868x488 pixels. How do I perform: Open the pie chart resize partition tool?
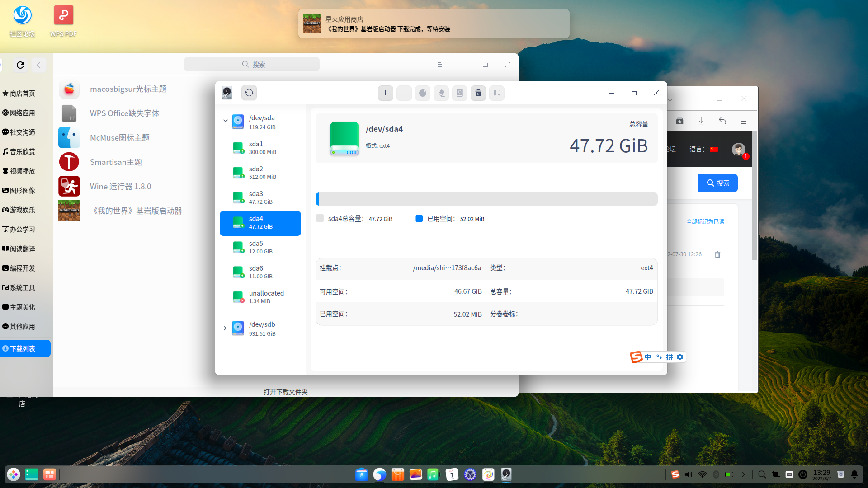(x=423, y=93)
